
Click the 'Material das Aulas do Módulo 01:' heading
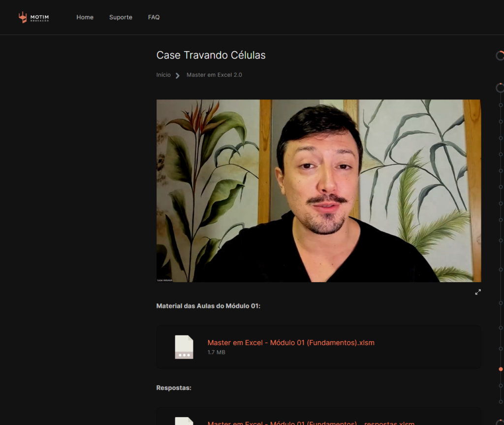coord(208,306)
